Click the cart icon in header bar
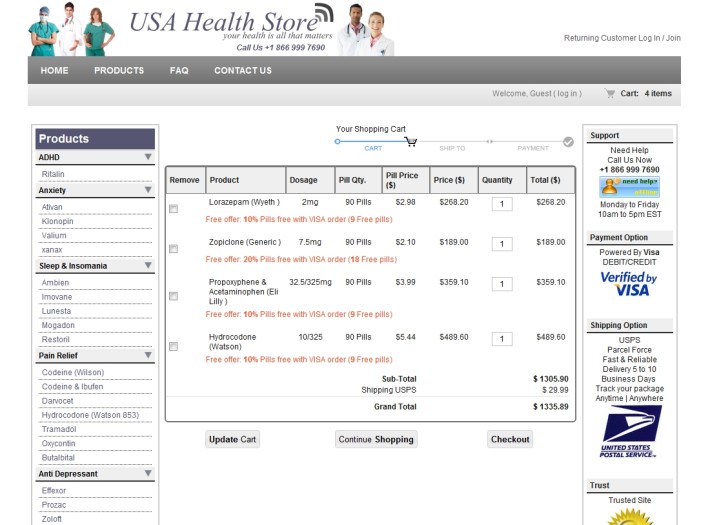This screenshot has height=525, width=710. pyautogui.click(x=610, y=94)
